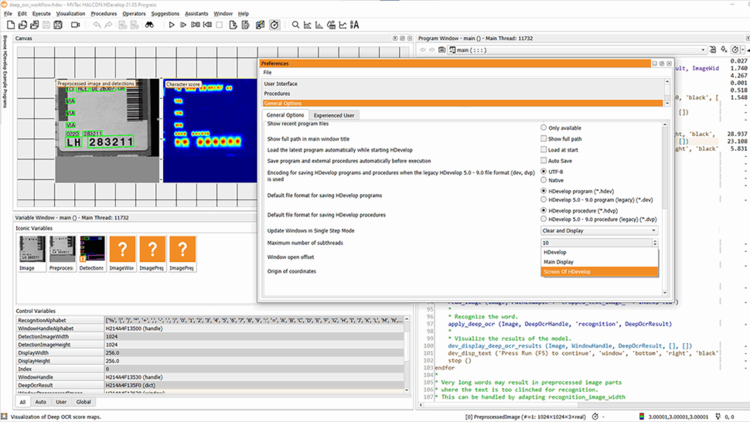Click the clock profiler icon
Viewport: 750px width, 422px height.
pyautogui.click(x=274, y=24)
